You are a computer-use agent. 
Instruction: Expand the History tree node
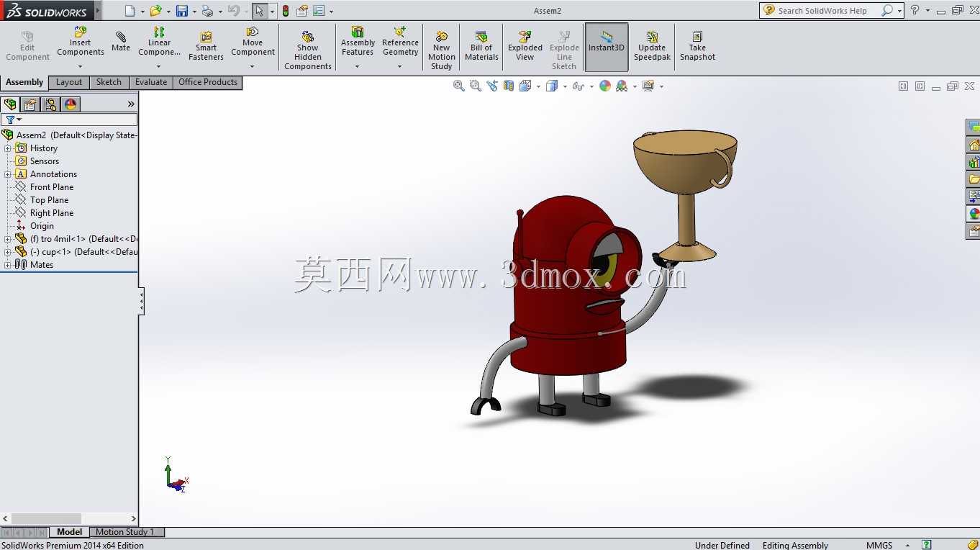pyautogui.click(x=8, y=148)
